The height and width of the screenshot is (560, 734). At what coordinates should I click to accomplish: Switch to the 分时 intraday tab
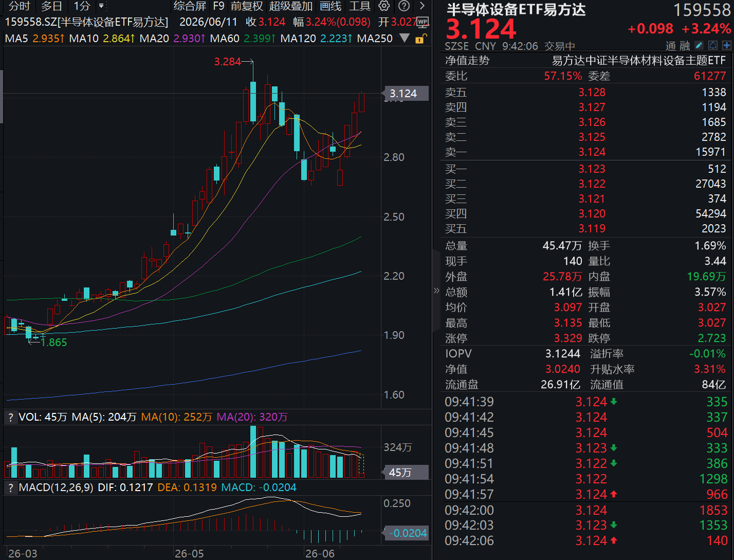point(20,6)
